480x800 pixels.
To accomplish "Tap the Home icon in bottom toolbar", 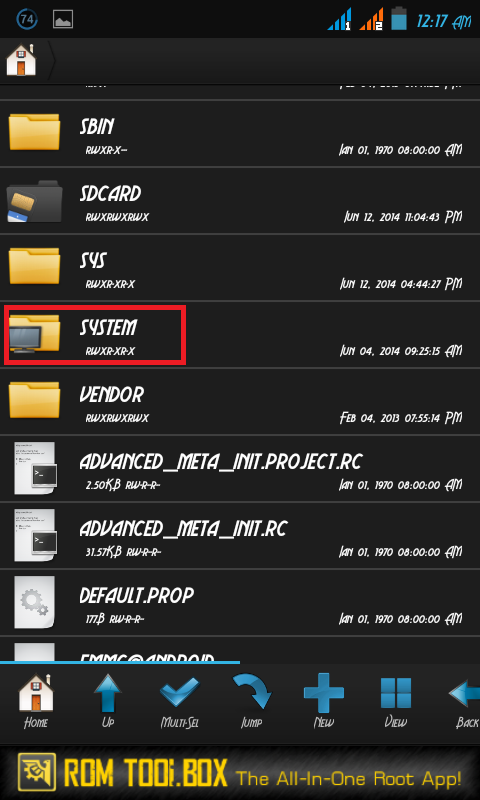I will 36,701.
